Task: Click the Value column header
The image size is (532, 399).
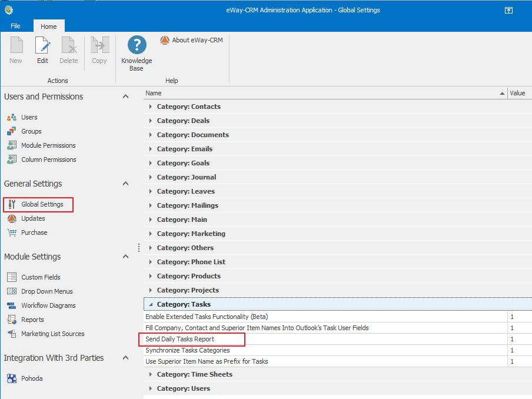Action: click(x=519, y=93)
